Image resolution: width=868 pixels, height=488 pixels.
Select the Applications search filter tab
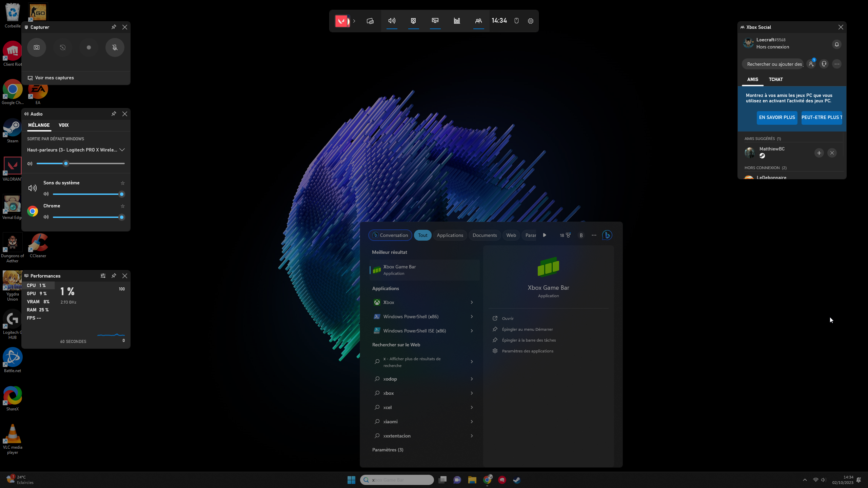(450, 235)
